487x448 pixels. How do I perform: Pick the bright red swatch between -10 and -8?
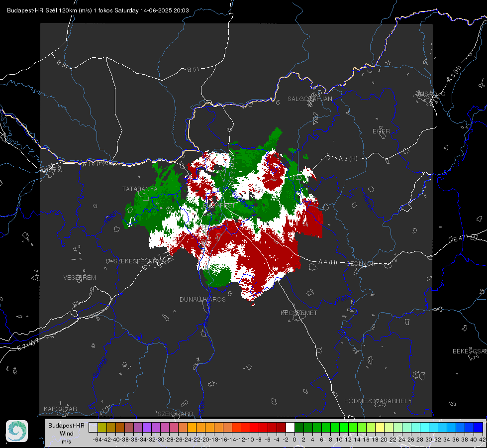click(254, 427)
